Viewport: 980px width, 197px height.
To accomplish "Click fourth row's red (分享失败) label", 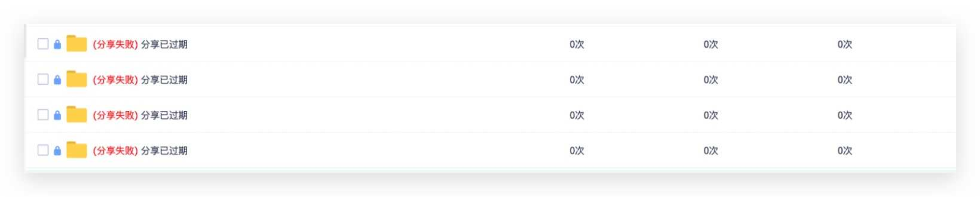I will point(115,150).
